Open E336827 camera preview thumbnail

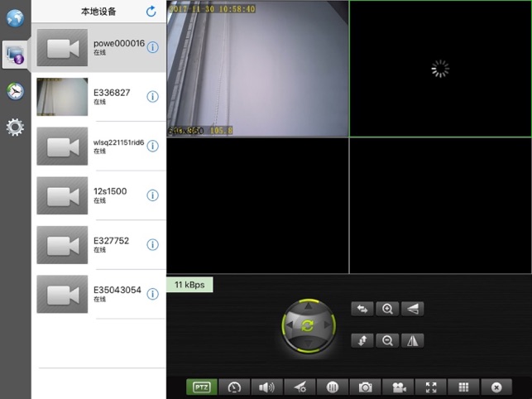pos(62,97)
